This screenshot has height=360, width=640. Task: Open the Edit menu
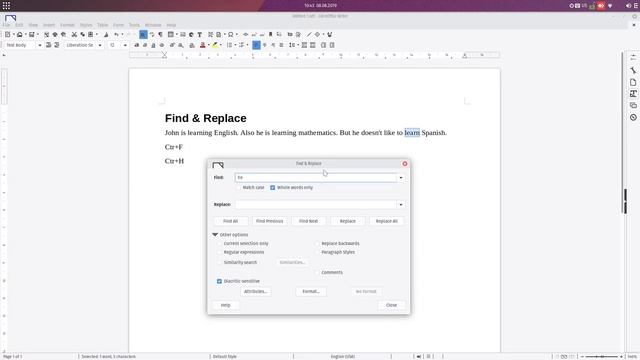19,25
